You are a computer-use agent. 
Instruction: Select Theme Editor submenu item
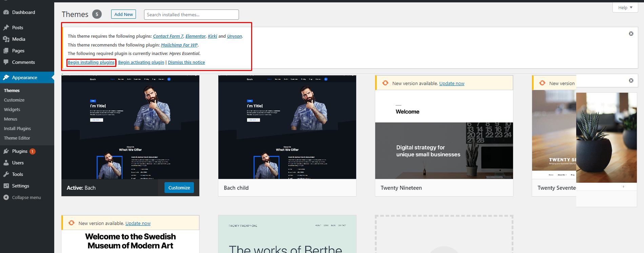tap(17, 138)
